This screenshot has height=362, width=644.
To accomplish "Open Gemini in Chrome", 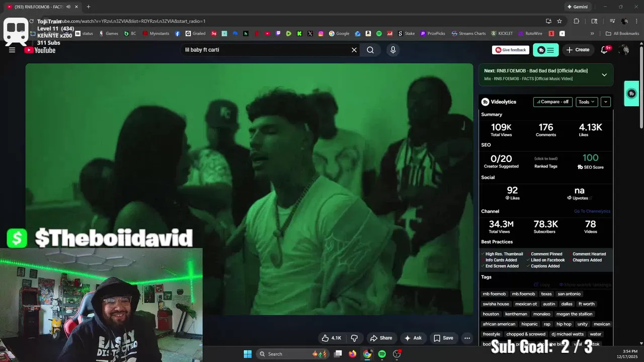I will click(577, 7).
